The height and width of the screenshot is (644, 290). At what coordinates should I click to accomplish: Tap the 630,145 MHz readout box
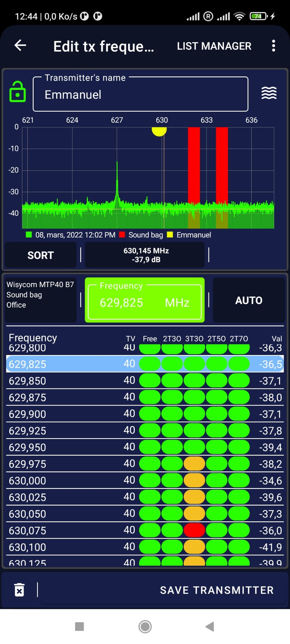pos(145,255)
